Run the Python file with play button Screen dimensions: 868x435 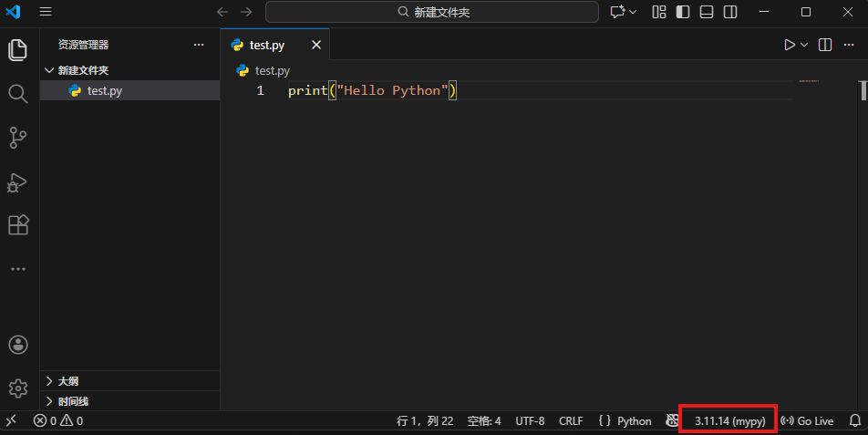pos(789,45)
